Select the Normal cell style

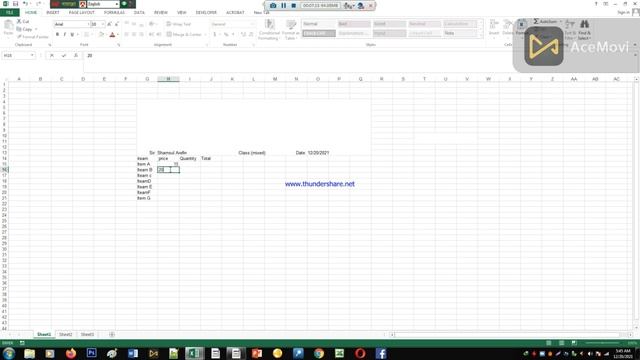tap(318, 24)
